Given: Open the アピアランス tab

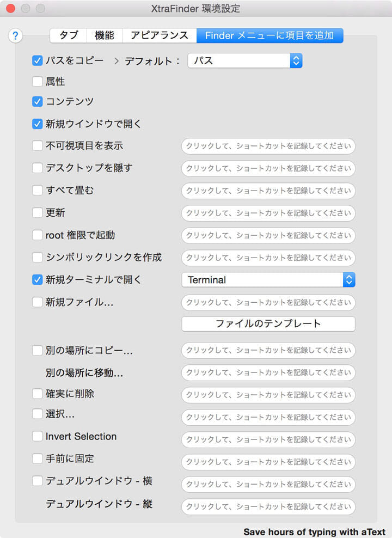Looking at the screenshot, I should pos(158,35).
